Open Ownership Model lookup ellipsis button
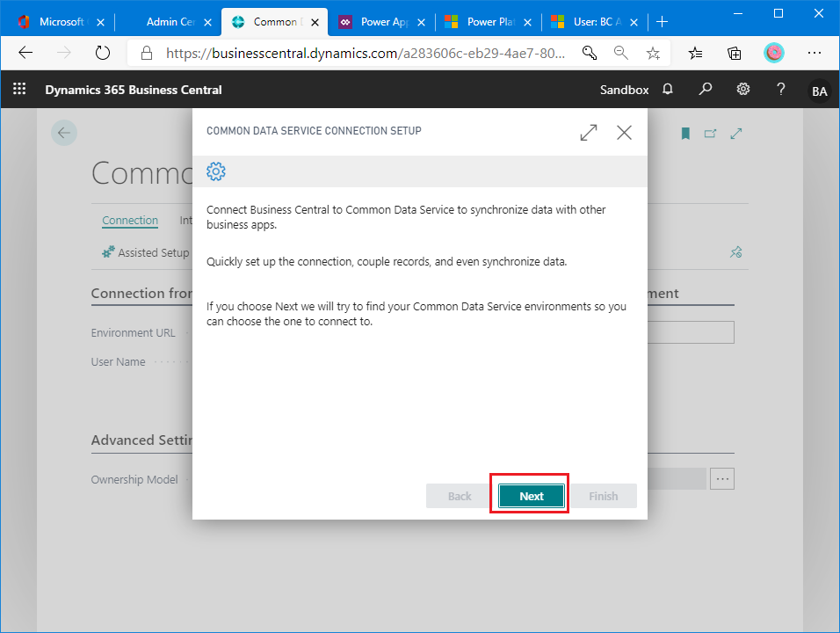This screenshot has height=633, width=840. (x=722, y=478)
